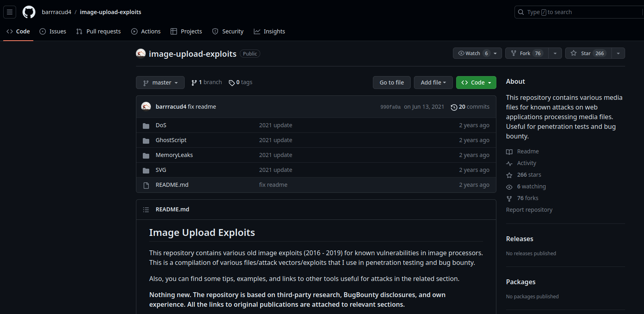Open the master branch selector
The height and width of the screenshot is (314, 644).
coord(160,83)
